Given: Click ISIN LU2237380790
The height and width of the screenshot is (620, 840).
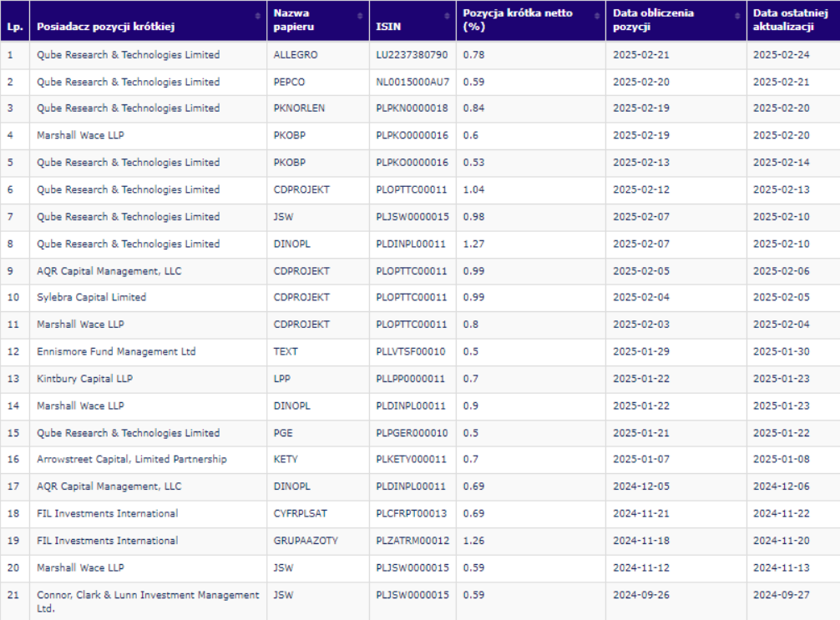Looking at the screenshot, I should tap(412, 54).
